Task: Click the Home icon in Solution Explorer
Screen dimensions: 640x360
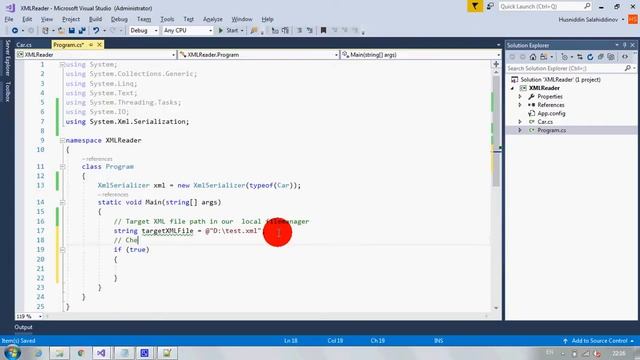Action: click(x=533, y=57)
